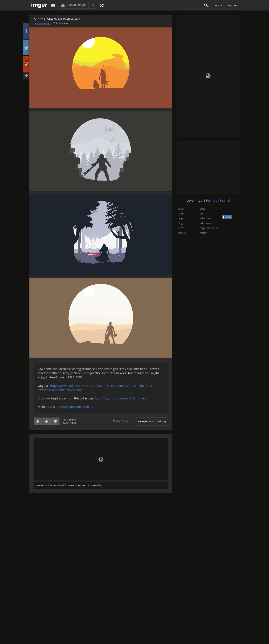The width and height of the screenshot is (269, 644).
Task: Open the terms footer link
Action: click(181, 228)
